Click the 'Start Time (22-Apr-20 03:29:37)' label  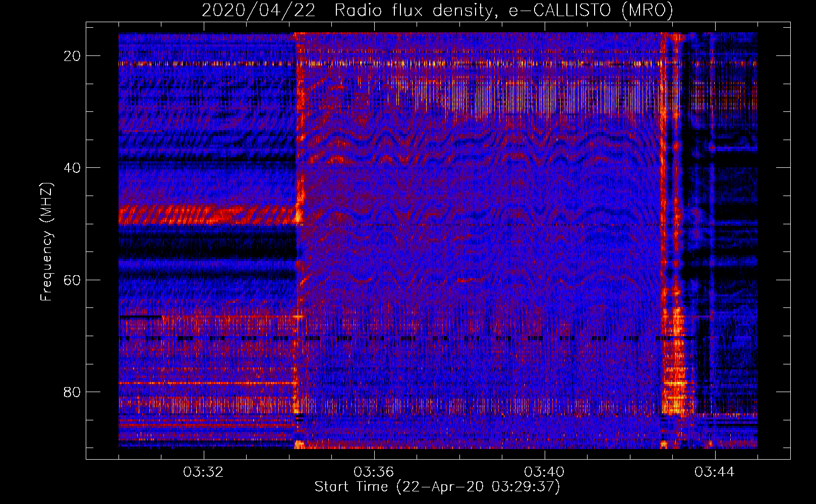click(437, 487)
